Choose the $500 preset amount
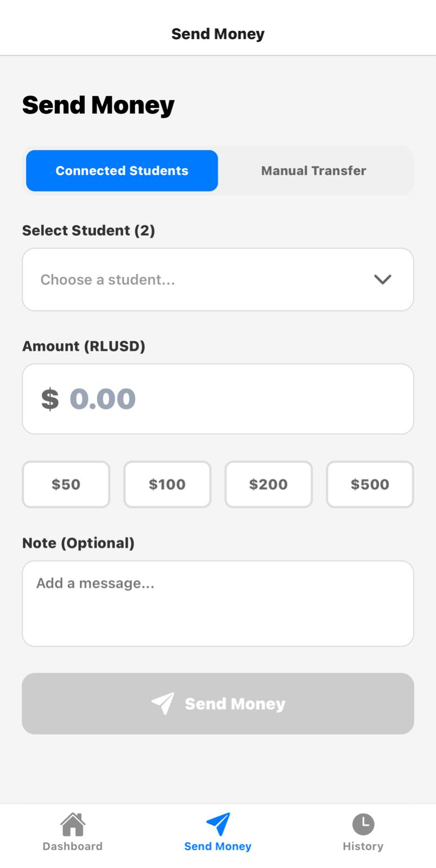The image size is (436, 868). (x=370, y=484)
